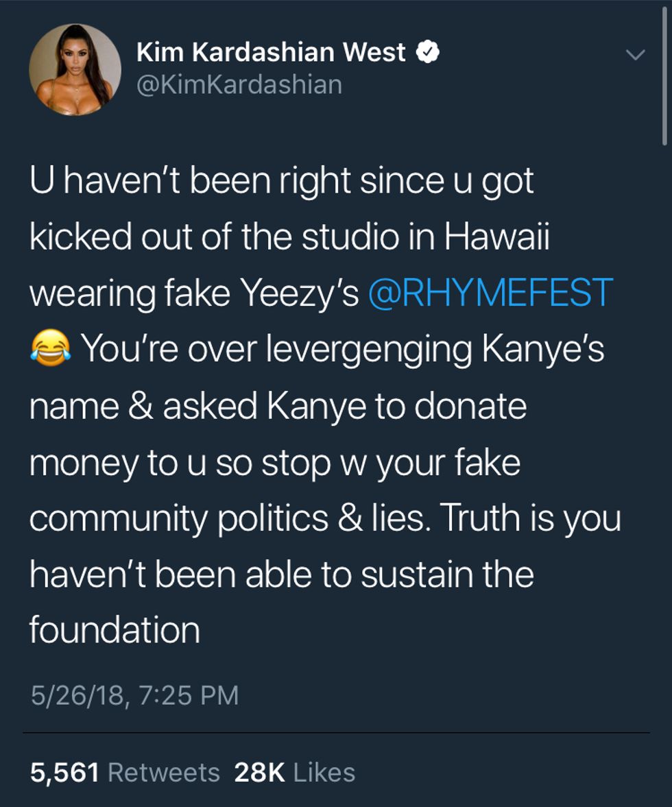This screenshot has width=672, height=807.
Task: Click the word "Hawaii" in the tweet
Action: pos(496,237)
